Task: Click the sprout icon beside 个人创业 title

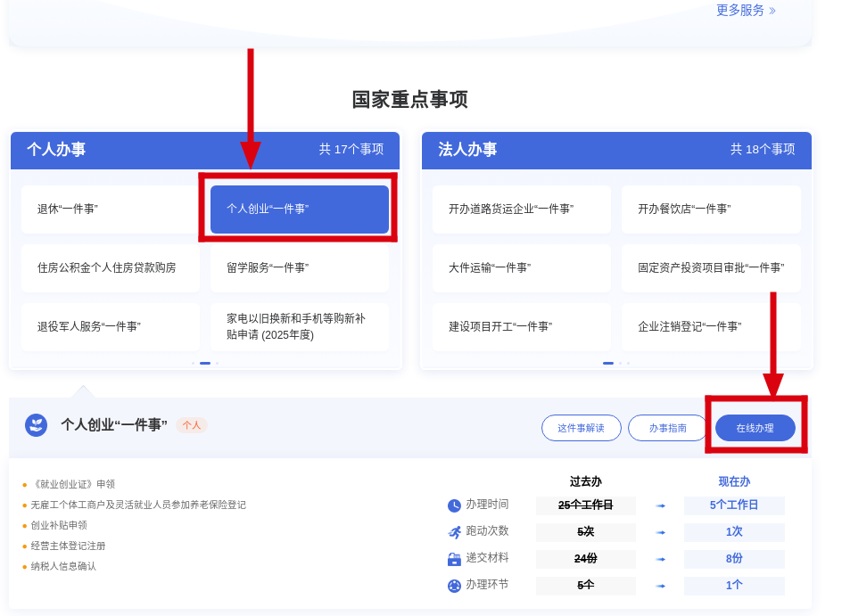Action: click(x=36, y=425)
